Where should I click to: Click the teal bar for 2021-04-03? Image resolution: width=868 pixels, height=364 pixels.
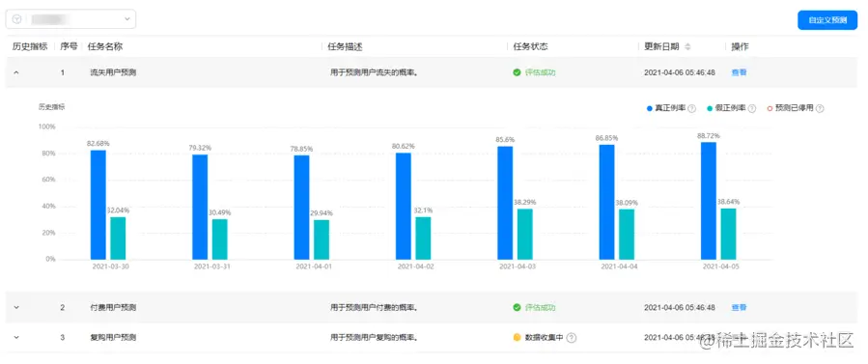click(x=525, y=234)
